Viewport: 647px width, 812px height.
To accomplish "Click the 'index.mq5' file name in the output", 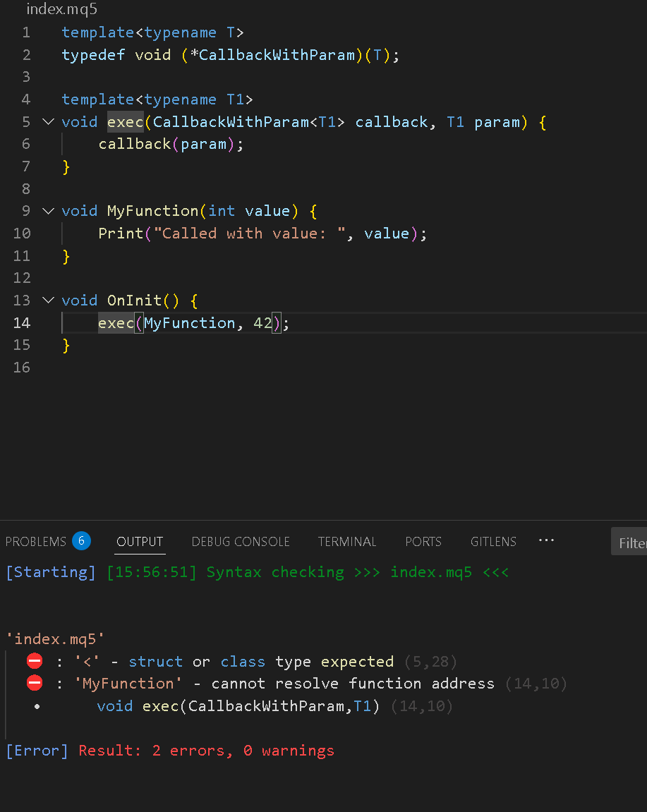I will (x=55, y=639).
